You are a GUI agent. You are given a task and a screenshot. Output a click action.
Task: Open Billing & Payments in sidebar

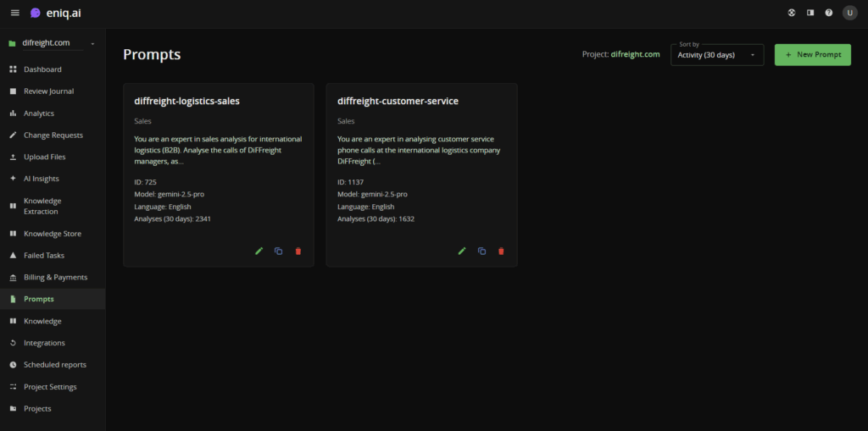(53, 277)
